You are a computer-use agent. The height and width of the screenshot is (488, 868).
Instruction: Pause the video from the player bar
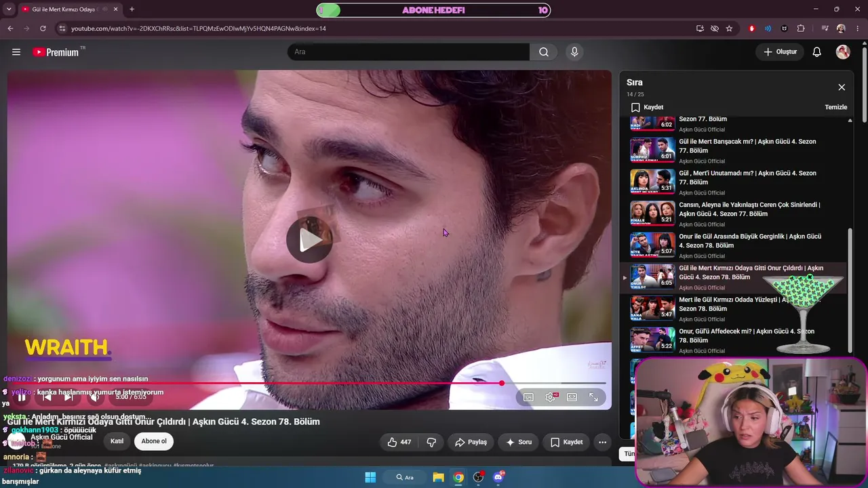pos(22,397)
